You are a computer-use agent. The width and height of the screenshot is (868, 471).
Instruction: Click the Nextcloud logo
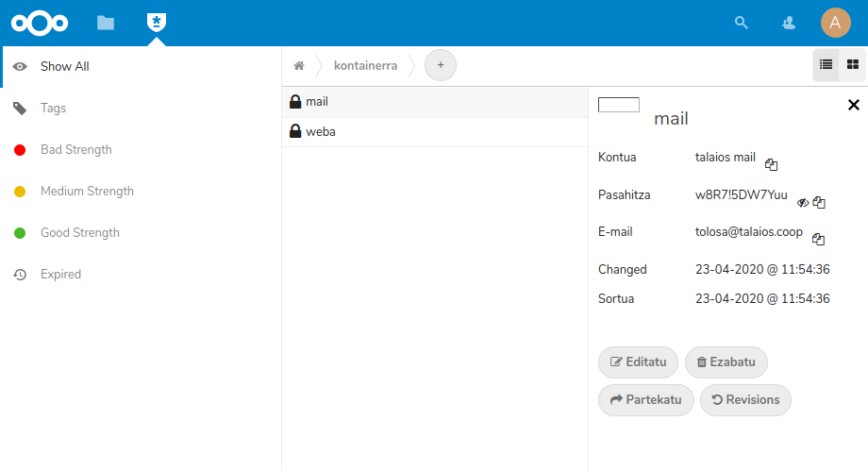click(x=40, y=23)
